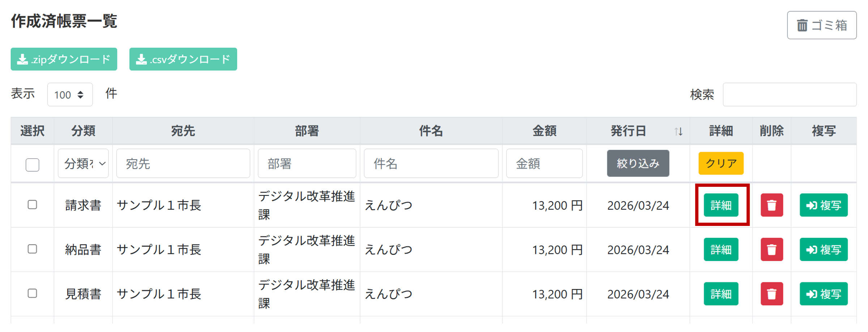Delete the 納品書 row with trash icon

point(771,249)
